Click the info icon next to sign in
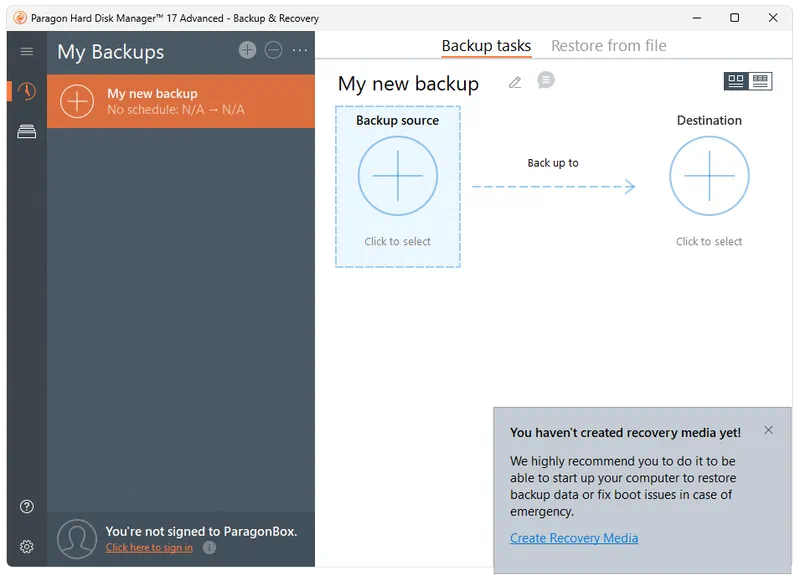Viewport: 800px width, 581px height. click(209, 548)
